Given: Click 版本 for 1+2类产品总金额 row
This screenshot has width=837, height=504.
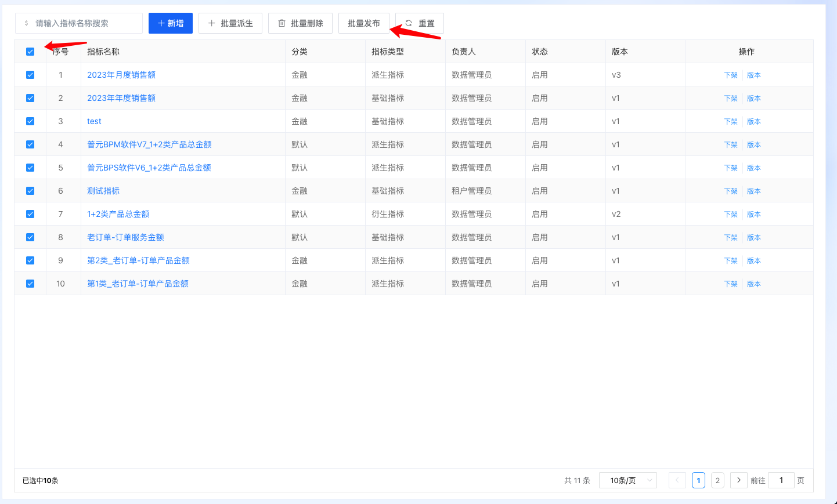Looking at the screenshot, I should point(753,214).
